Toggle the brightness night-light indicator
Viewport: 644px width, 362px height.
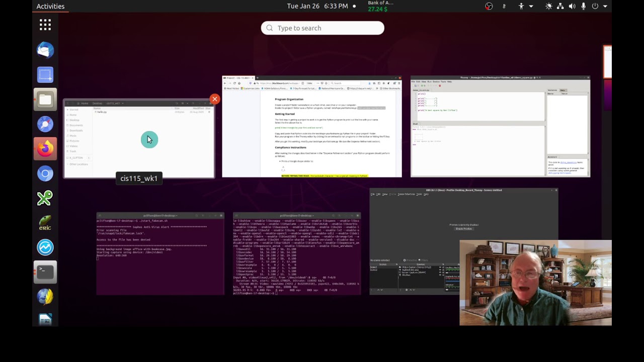point(548,6)
